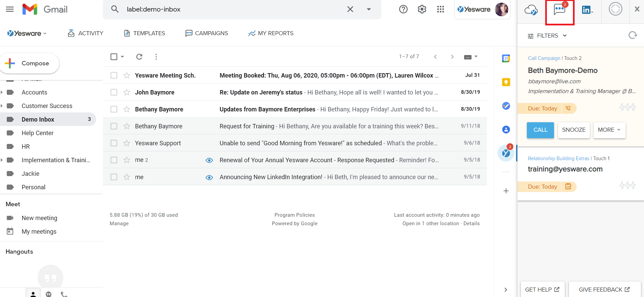Open Google Keep side panel icon
Screen dimensions: 644x297
click(506, 82)
